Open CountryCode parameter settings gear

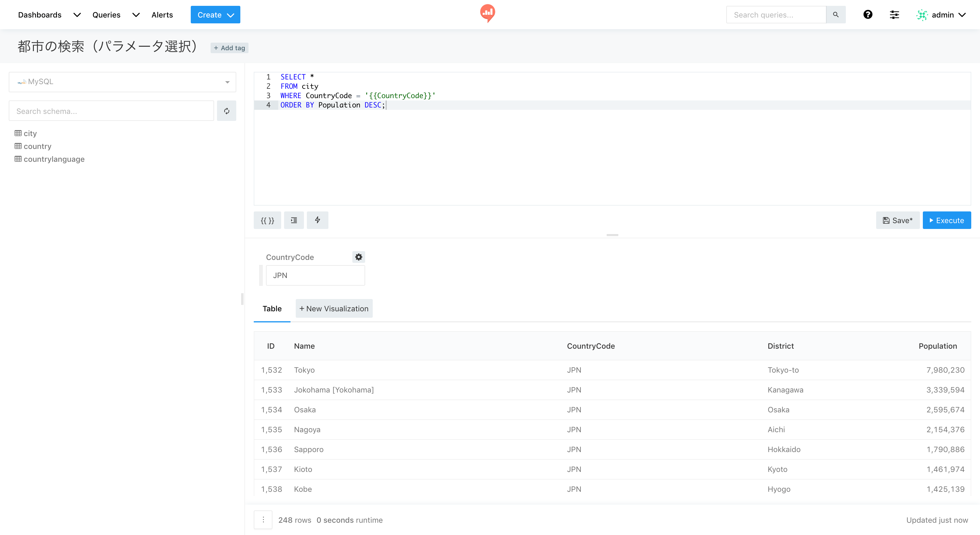point(358,257)
